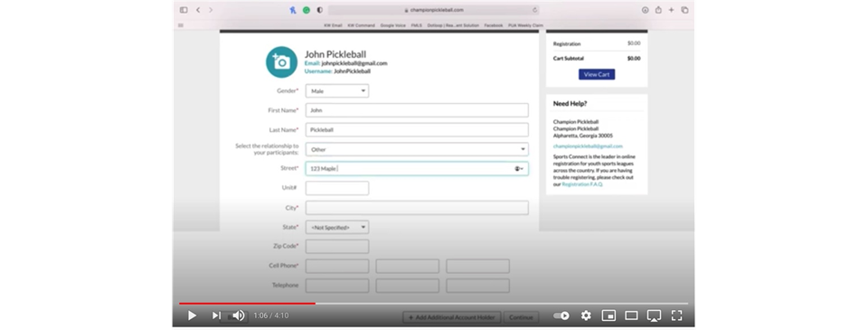The width and height of the screenshot is (868, 330).
Task: Switch to theater mode
Action: [631, 316]
